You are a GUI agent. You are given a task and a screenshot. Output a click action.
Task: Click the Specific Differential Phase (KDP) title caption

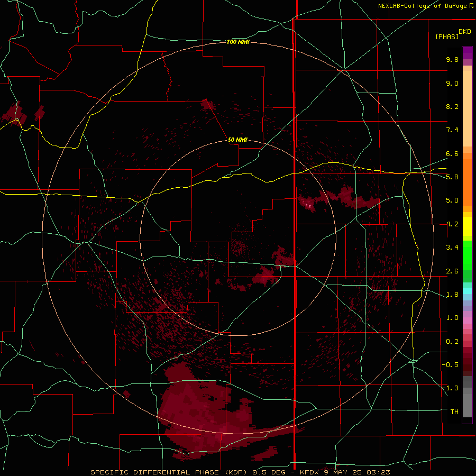(240, 472)
